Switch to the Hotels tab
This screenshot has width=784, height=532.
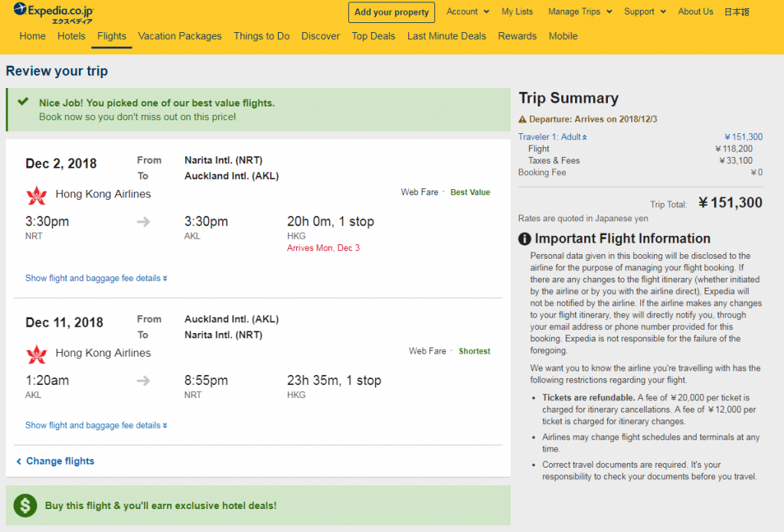click(71, 36)
